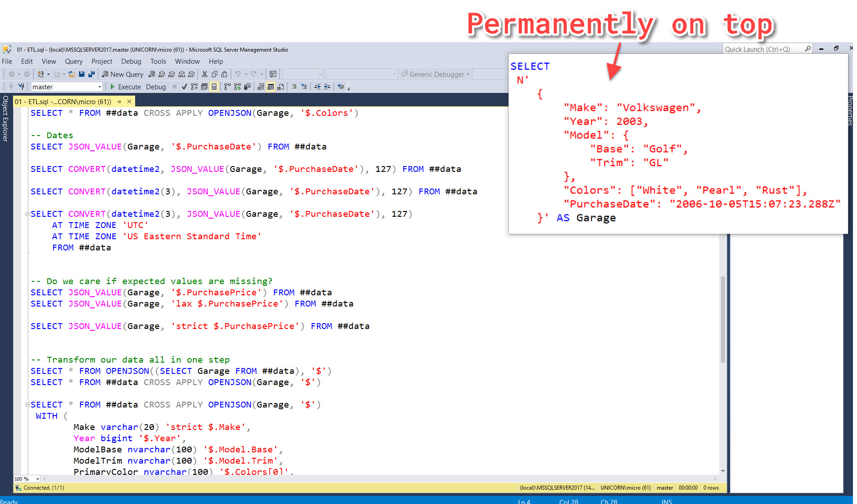
Task: Click the Decrease Indent icon
Action: tap(317, 87)
